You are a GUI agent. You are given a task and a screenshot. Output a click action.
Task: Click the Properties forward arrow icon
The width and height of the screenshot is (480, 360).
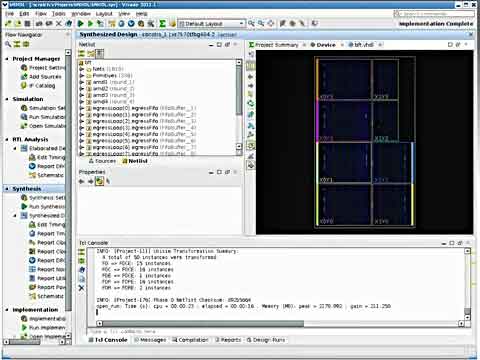point(90,181)
